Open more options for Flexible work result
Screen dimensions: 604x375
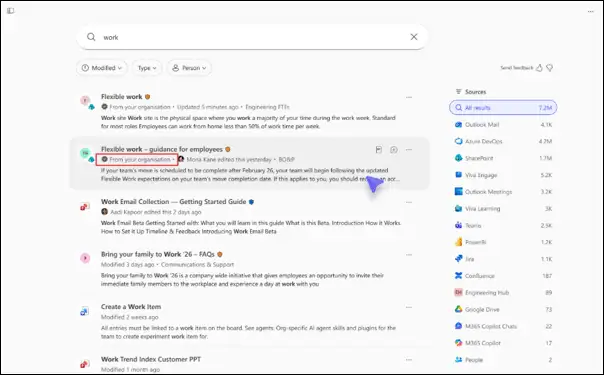(x=409, y=97)
